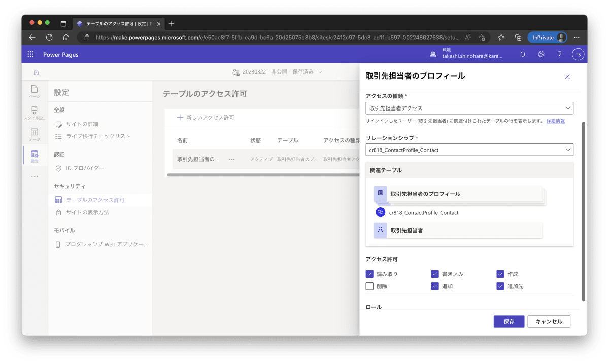Select the テーブルのアクセス許可 browser tab
This screenshot has height=364, width=609.
click(119, 23)
